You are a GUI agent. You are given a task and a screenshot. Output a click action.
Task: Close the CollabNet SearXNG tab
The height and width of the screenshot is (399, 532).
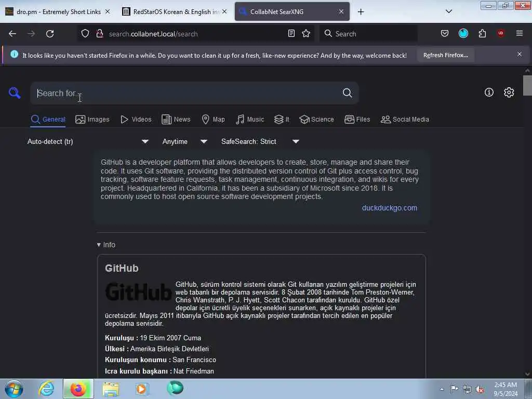(341, 11)
